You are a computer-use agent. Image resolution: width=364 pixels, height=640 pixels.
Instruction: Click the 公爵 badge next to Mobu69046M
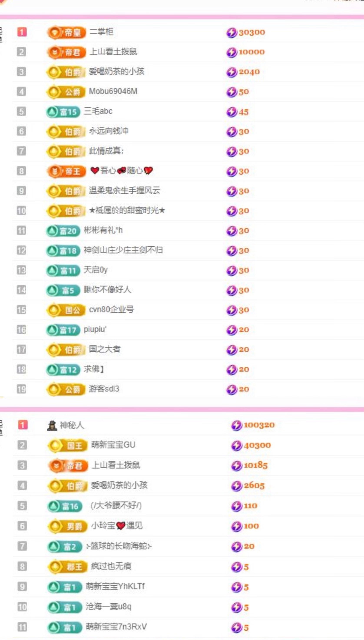[66, 92]
